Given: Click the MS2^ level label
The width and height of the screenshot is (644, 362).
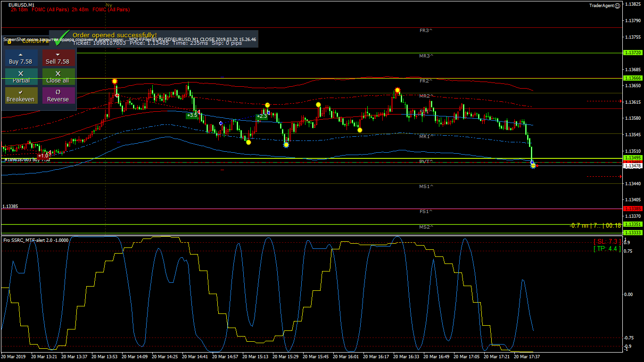Looking at the screenshot, I should 426,227.
